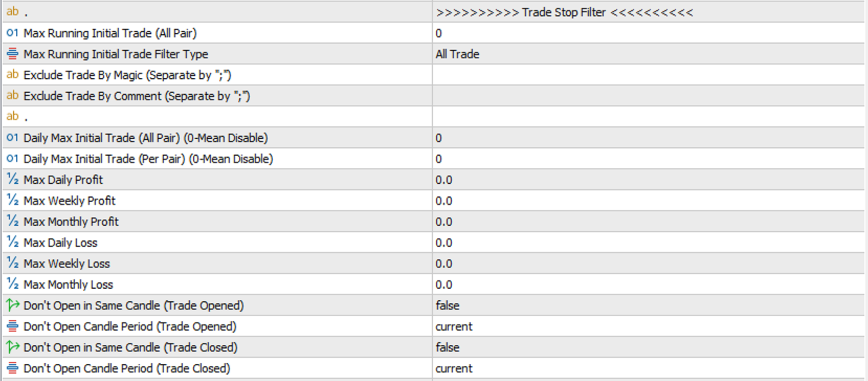The height and width of the screenshot is (381, 868).
Task: Toggle false value for Same Candle (Trade Closed)
Action: point(448,347)
